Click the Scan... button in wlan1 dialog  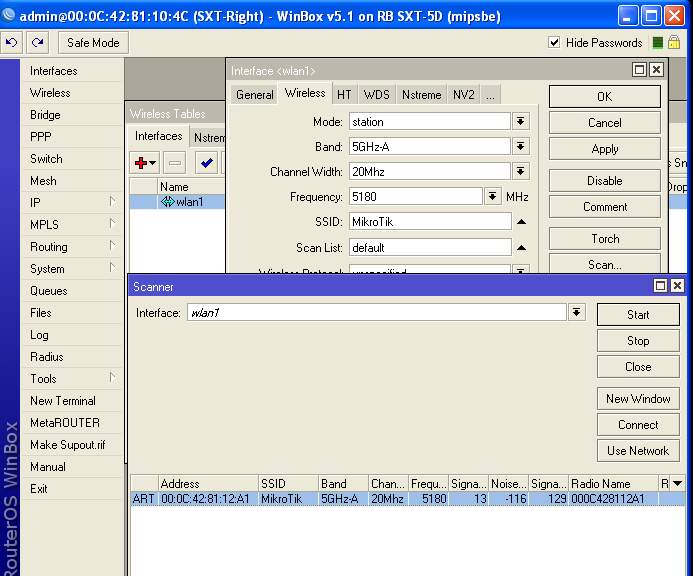[x=605, y=264]
